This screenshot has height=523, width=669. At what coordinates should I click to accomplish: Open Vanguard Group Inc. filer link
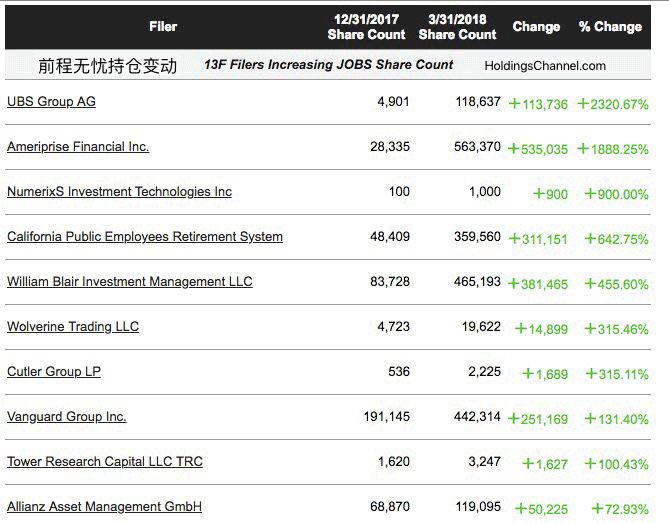click(67, 417)
